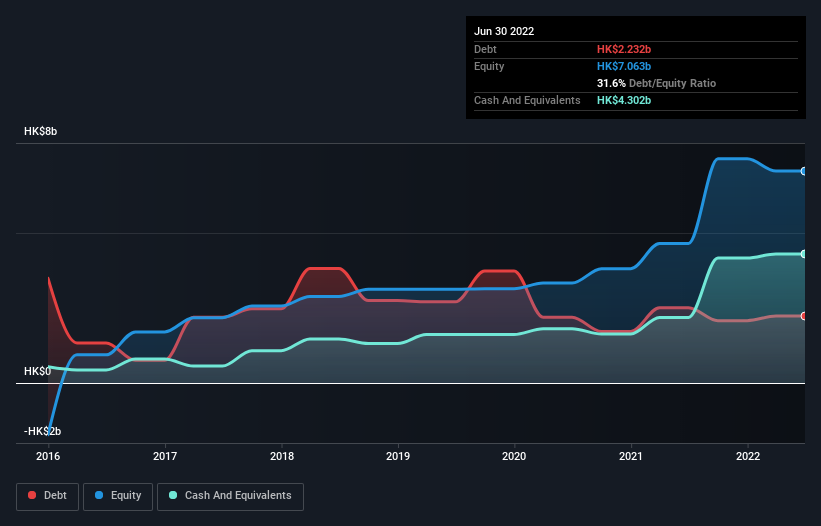Click the teal Cash legend dot
This screenshot has height=526, width=821.
[x=173, y=495]
